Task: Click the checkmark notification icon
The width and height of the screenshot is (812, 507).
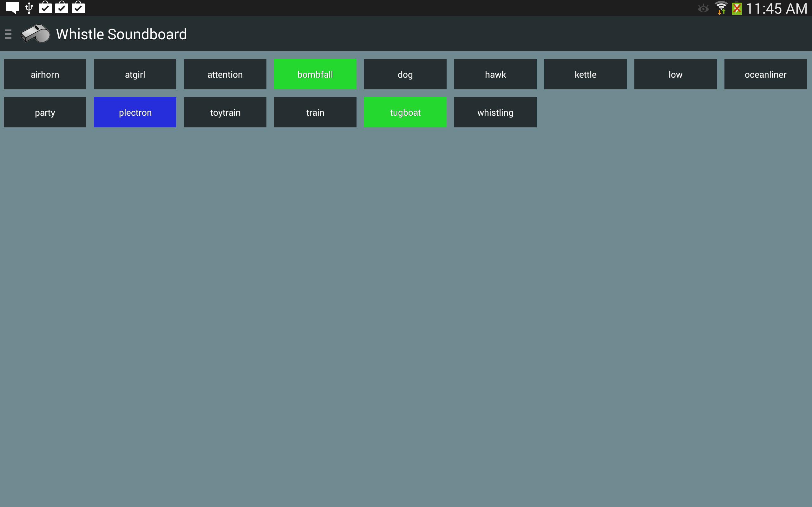Action: coord(46,7)
